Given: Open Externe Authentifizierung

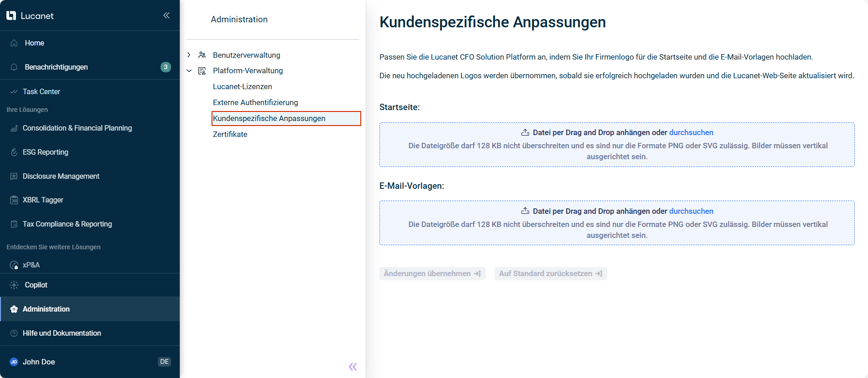Looking at the screenshot, I should tap(255, 102).
